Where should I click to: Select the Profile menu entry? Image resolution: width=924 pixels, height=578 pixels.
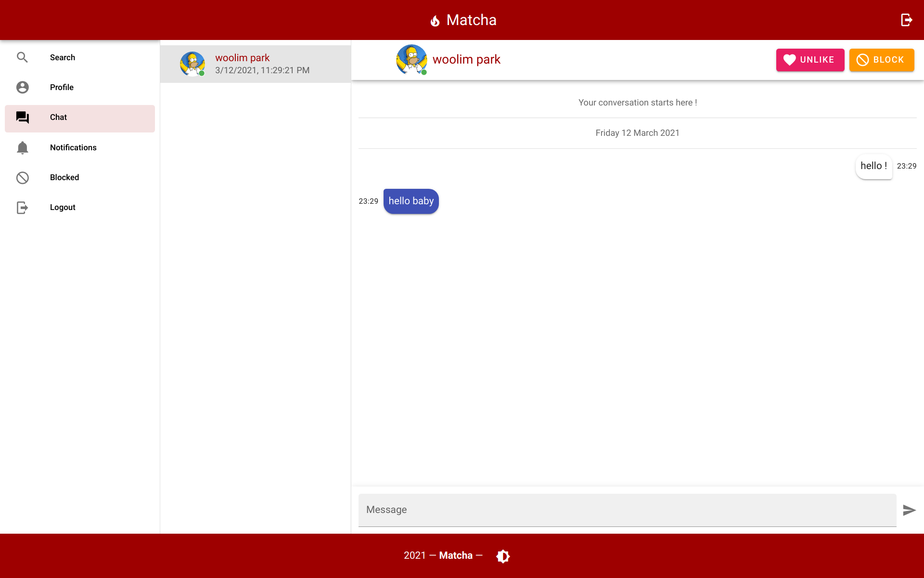tap(62, 87)
